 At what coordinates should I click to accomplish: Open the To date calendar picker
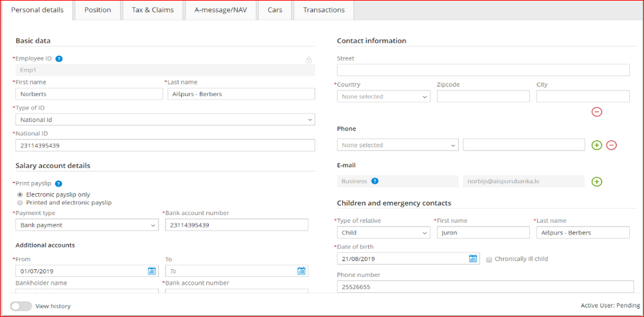[302, 271]
